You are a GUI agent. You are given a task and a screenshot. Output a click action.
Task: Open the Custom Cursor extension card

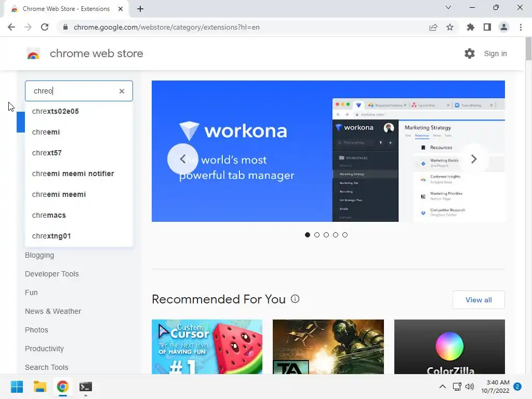pos(207,347)
